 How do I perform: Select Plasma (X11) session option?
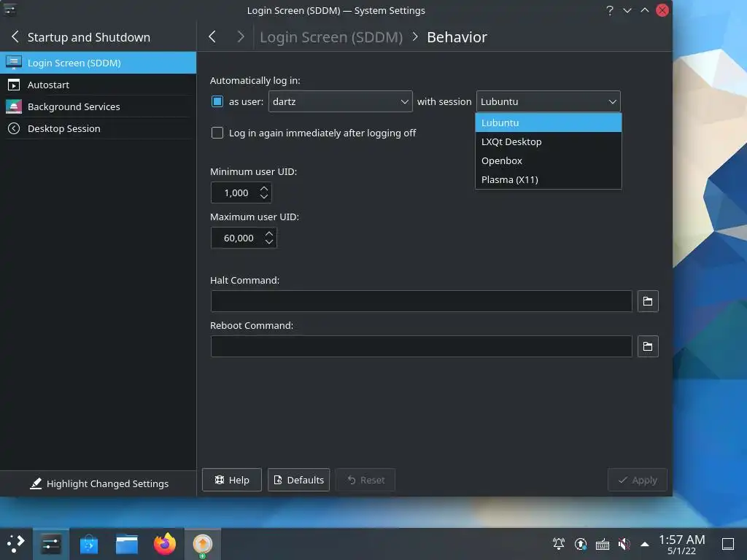pos(549,180)
